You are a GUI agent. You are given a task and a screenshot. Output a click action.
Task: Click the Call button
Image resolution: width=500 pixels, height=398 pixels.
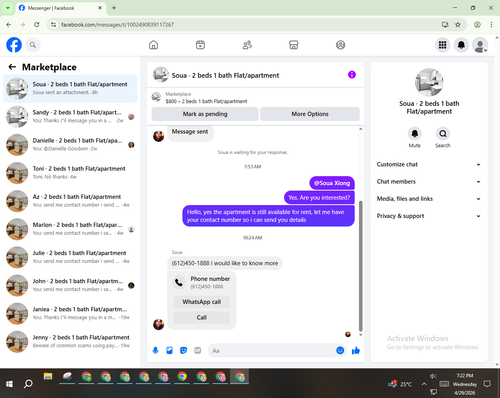[x=202, y=317]
